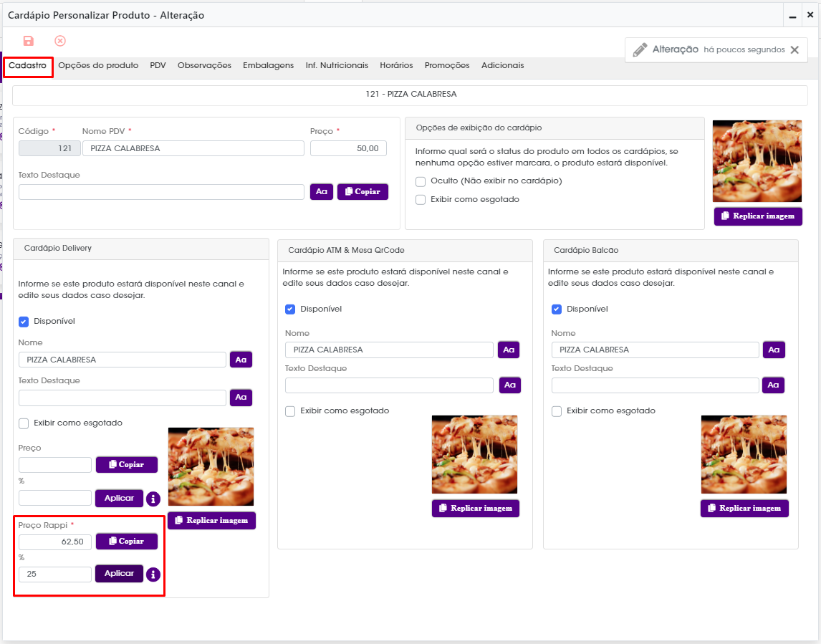The height and width of the screenshot is (644, 821).
Task: Toggle Disponível in Cardápio Balcão
Action: click(x=557, y=309)
